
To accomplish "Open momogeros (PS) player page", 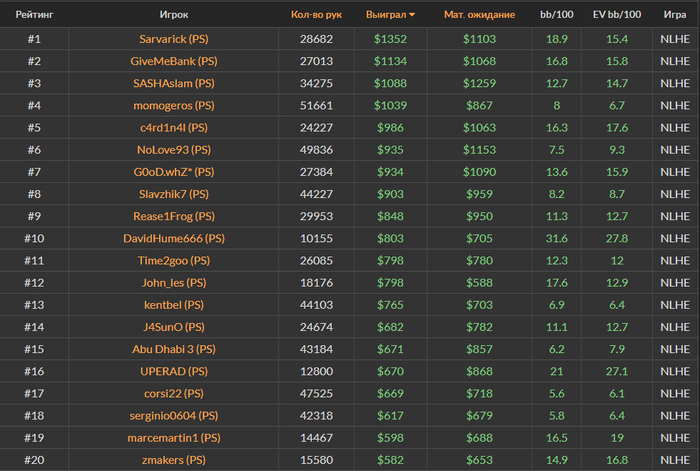I will 173,105.
